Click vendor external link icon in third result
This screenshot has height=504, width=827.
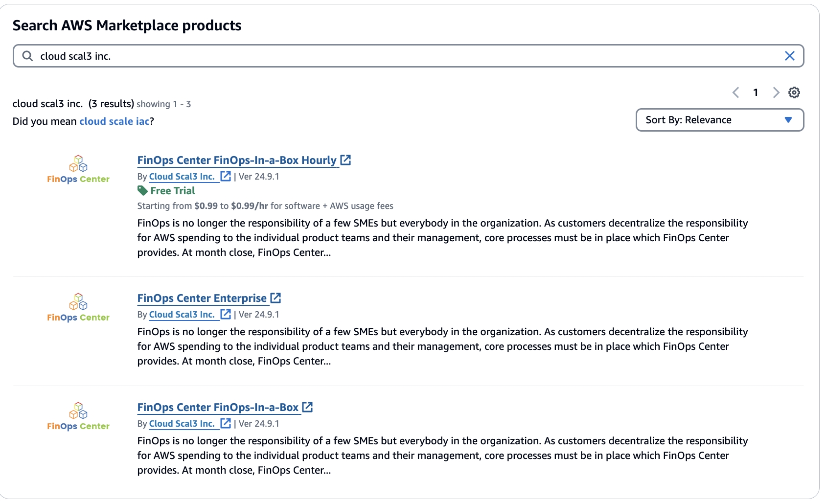coord(226,423)
